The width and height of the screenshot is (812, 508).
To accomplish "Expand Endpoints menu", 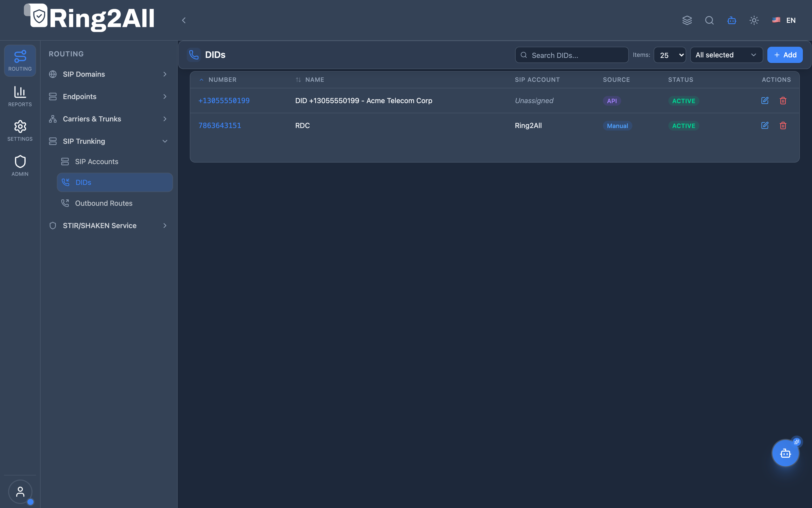I will tap(108, 97).
